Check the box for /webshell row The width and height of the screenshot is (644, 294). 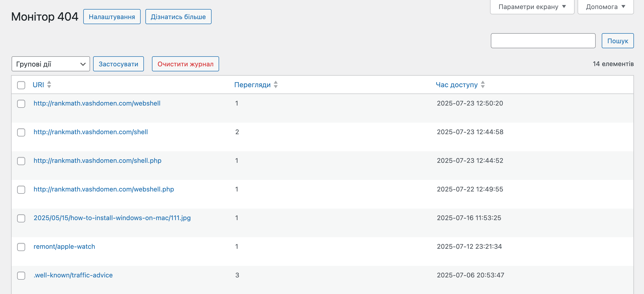(x=21, y=104)
